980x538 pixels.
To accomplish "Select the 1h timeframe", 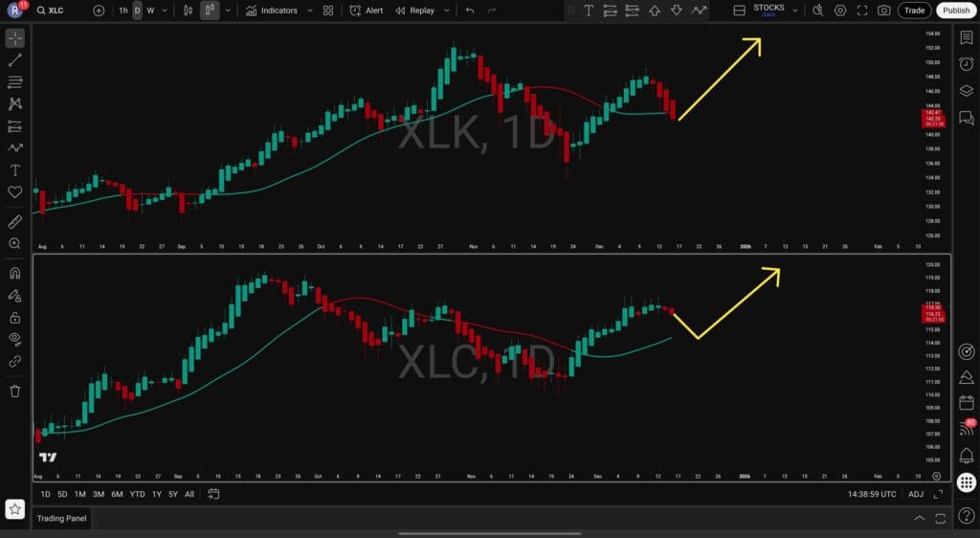I will click(x=123, y=11).
